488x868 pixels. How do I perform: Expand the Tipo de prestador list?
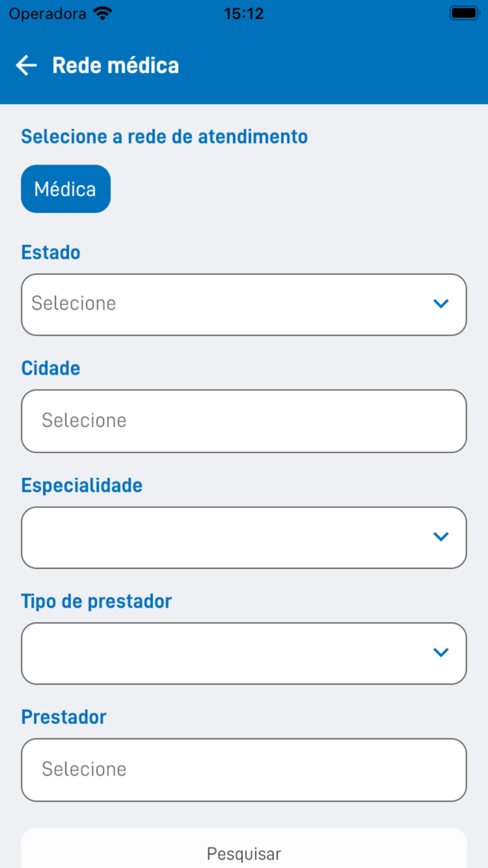[x=244, y=652]
